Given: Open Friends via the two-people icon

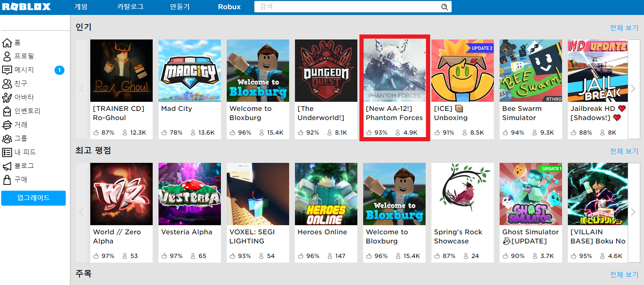Looking at the screenshot, I should pyautogui.click(x=7, y=84).
